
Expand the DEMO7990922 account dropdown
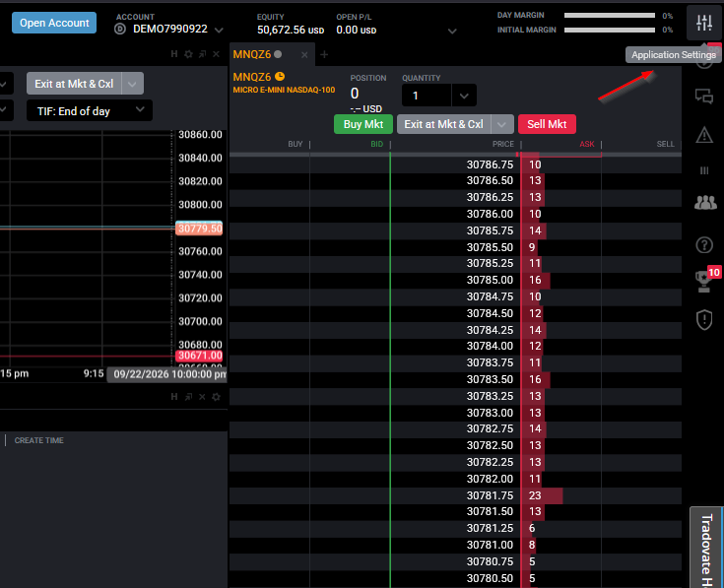[219, 31]
